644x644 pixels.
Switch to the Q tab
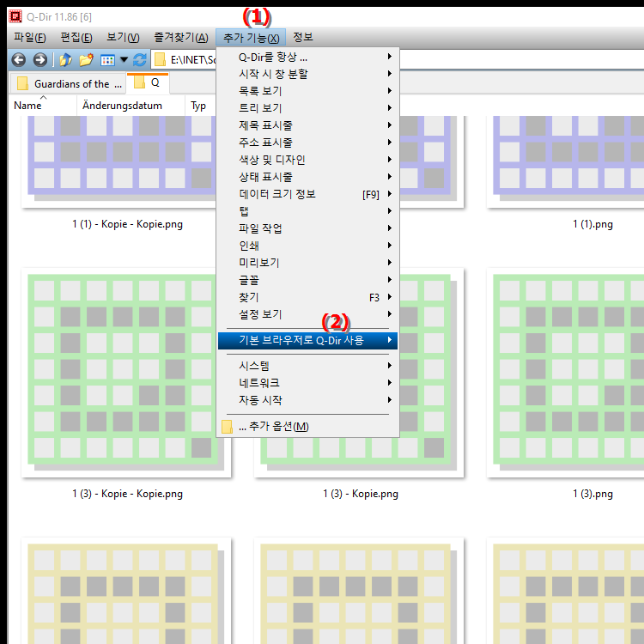pyautogui.click(x=148, y=83)
